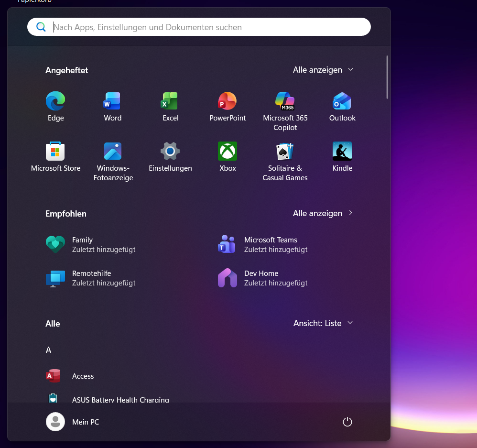Screen dimensions: 477x448
Task: Open the Ansicht: Liste dropdown
Action: tap(323, 323)
